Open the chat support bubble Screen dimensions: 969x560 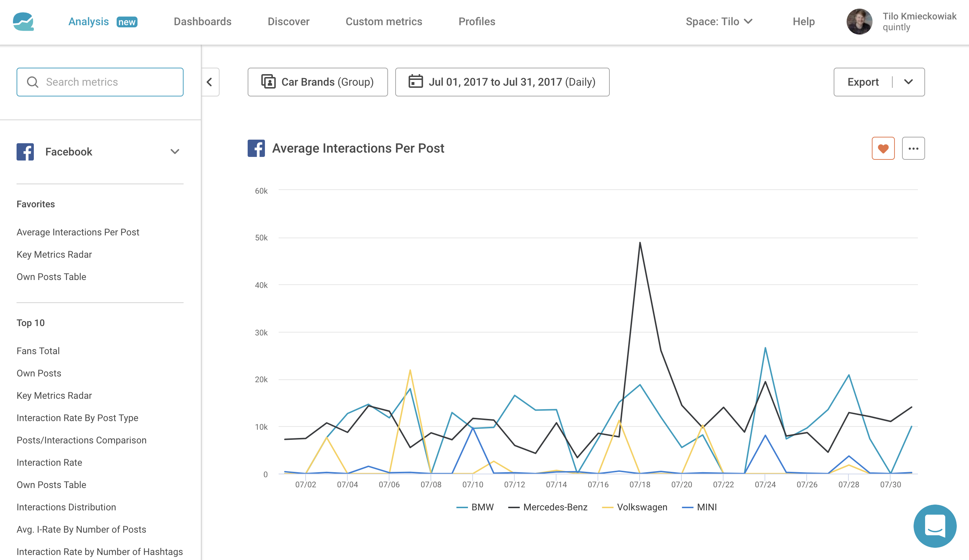[935, 526]
